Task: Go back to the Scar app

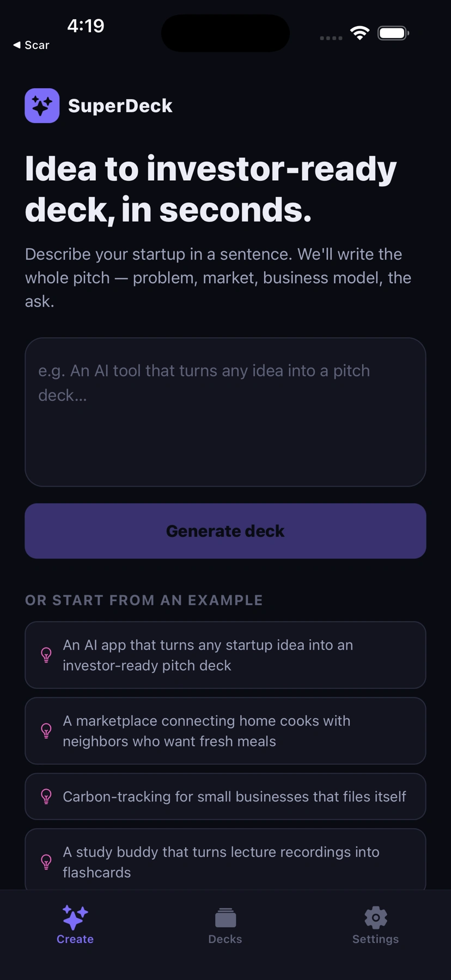Action: [31, 45]
